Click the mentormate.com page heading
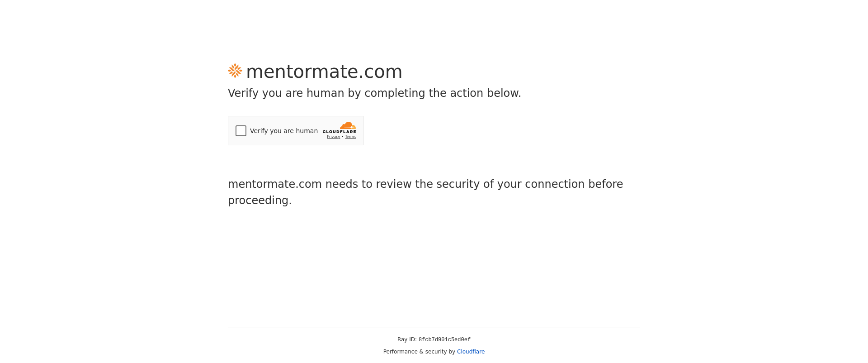Screen dimensions: 868x363 [324, 72]
